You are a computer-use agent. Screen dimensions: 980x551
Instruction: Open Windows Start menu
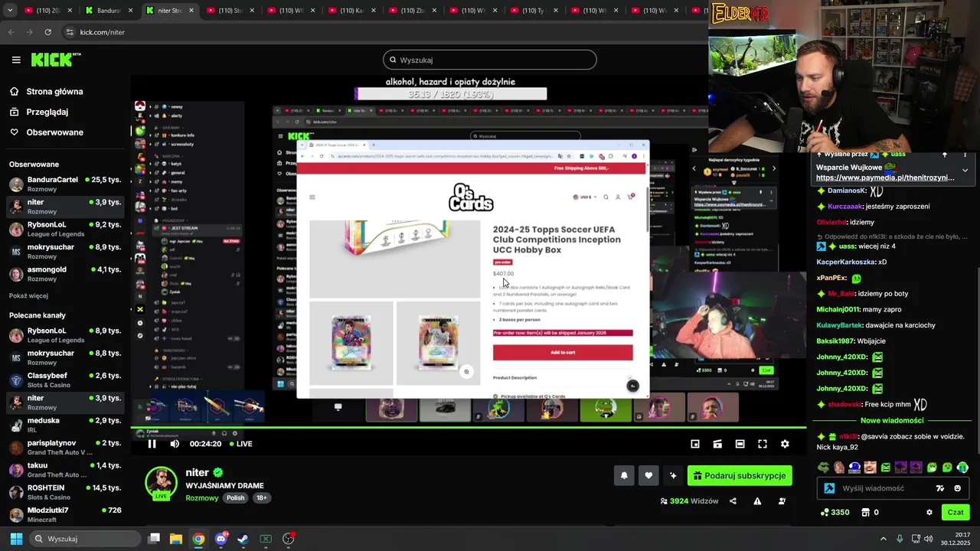coord(16,539)
